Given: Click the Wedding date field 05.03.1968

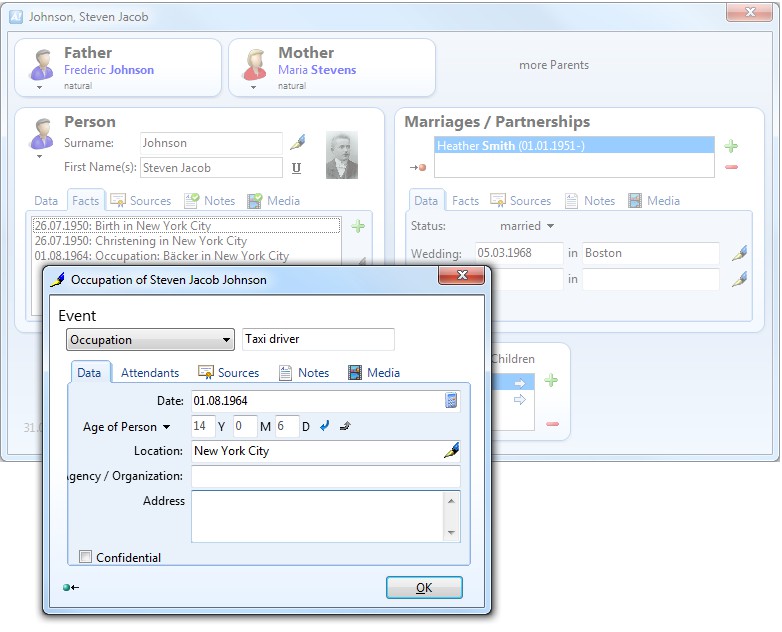Looking at the screenshot, I should [519, 253].
